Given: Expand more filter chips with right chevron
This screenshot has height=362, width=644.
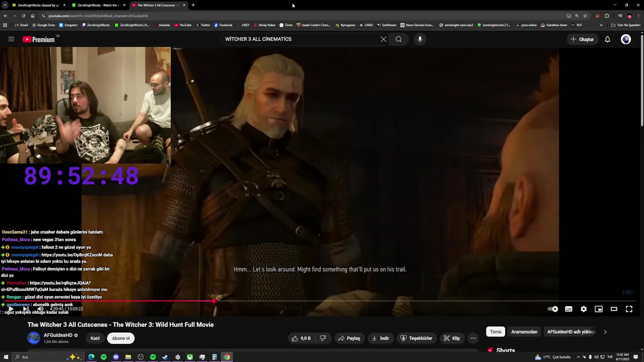Looking at the screenshot, I should click(x=605, y=332).
